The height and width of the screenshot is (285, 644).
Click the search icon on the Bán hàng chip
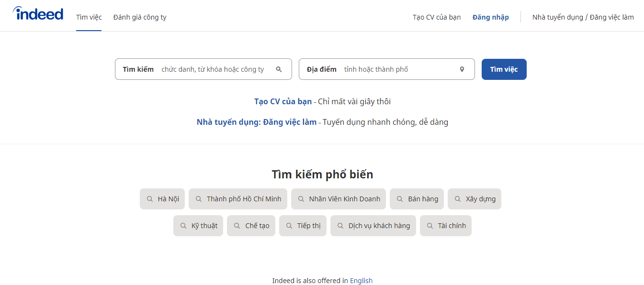click(400, 199)
